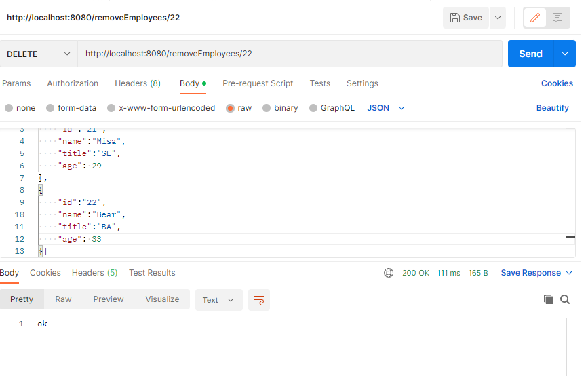Screen dimensions: 588x376
Task: Expand the JSON format dropdown
Action: click(387, 108)
